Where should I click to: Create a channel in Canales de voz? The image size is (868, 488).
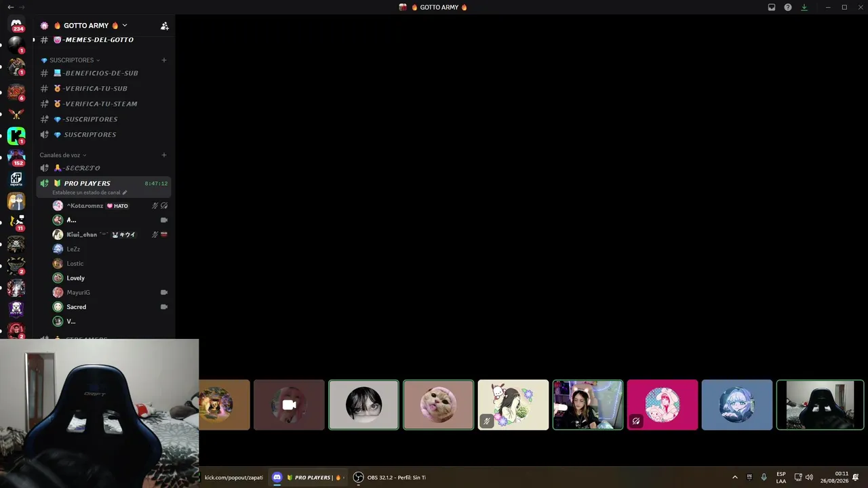164,155
